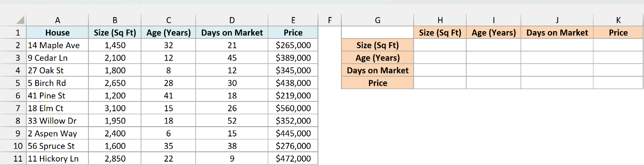Click price $389,000

293,58
